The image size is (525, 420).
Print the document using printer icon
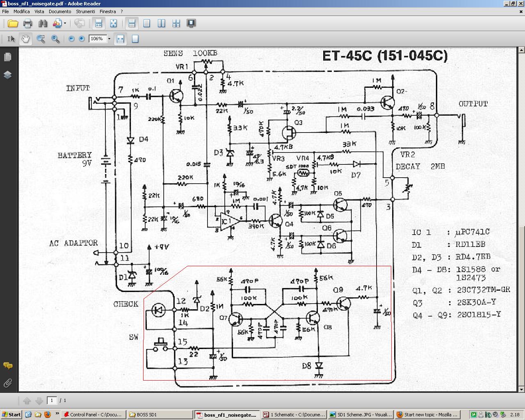click(x=27, y=23)
